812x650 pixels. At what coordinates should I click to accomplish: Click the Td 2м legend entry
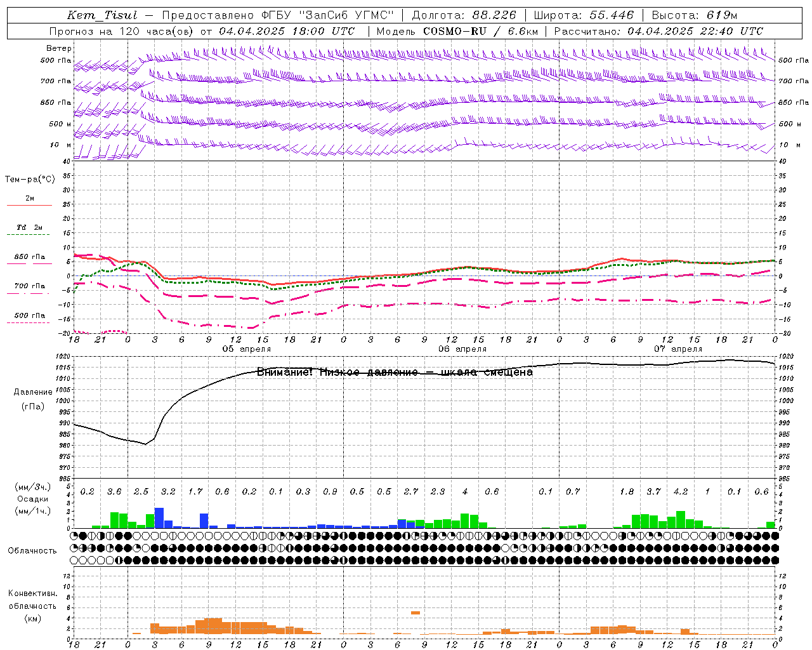pos(30,227)
